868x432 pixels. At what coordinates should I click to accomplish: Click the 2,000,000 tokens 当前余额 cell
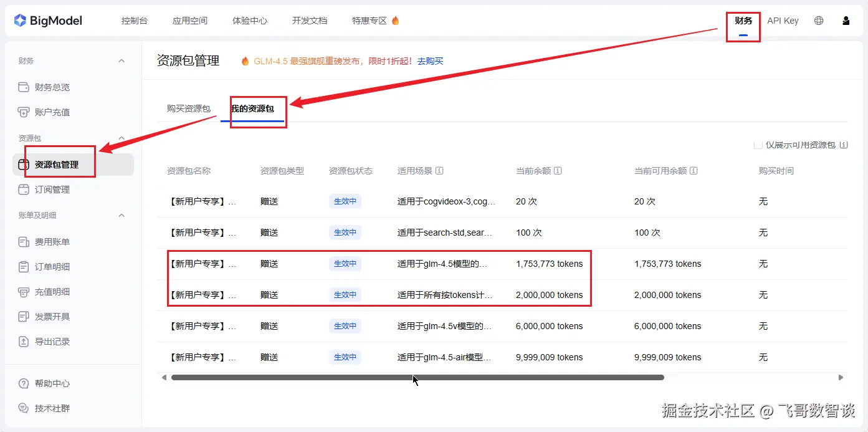coord(549,295)
